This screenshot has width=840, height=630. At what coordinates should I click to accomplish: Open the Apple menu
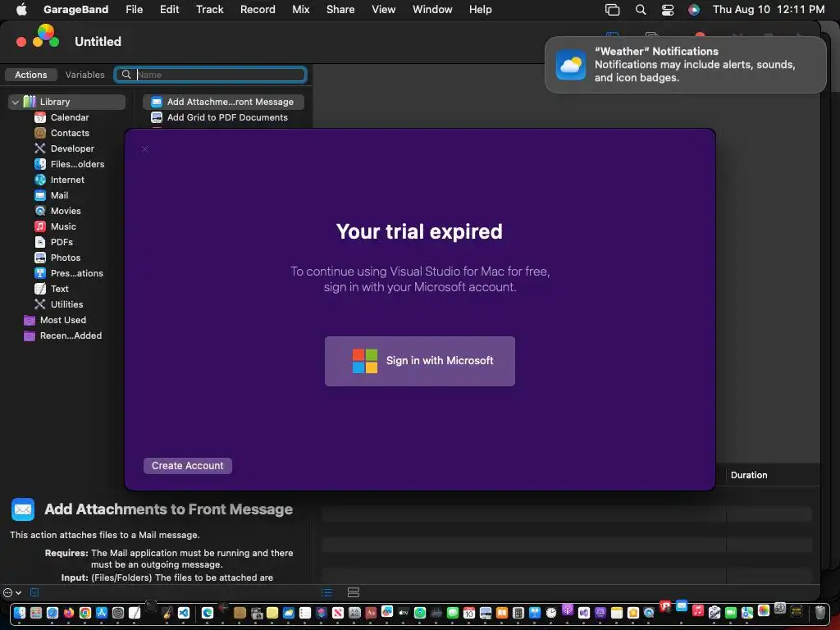(x=21, y=10)
